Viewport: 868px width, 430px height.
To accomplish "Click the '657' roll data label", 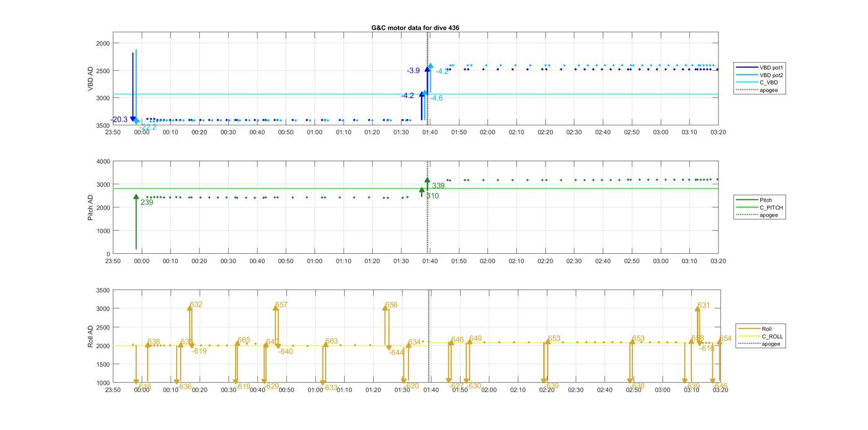I will 281,305.
